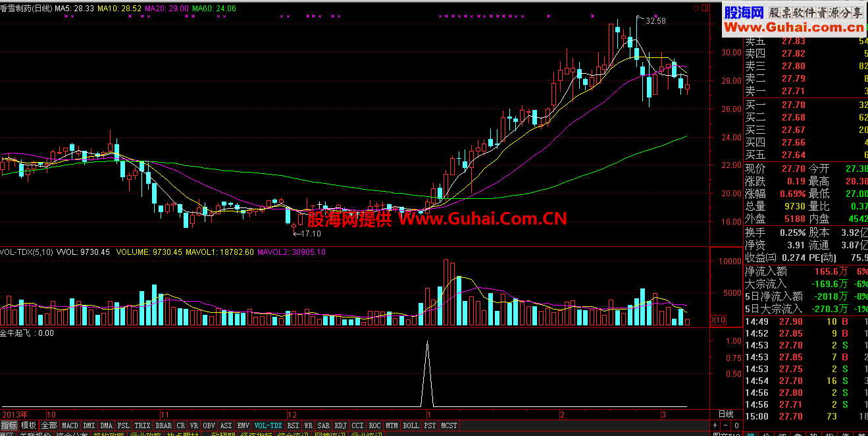Select the RSI indicator tab
This screenshot has width=868, height=436.
click(x=293, y=425)
